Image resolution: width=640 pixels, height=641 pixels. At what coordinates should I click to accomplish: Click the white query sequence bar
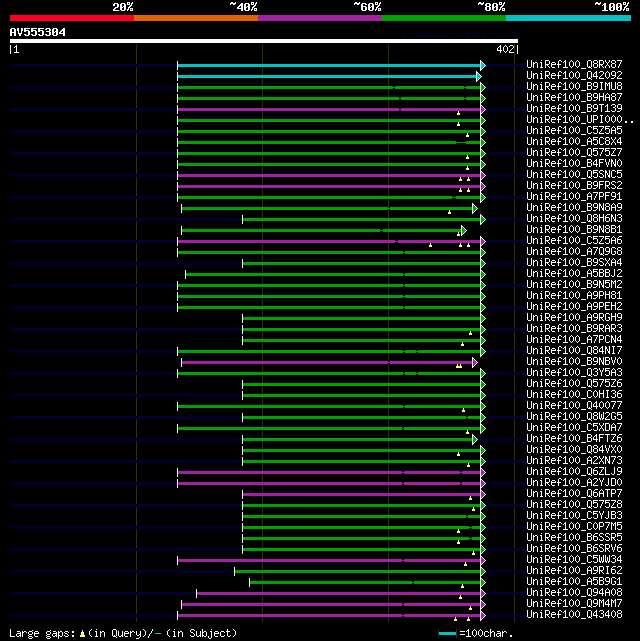(264, 41)
